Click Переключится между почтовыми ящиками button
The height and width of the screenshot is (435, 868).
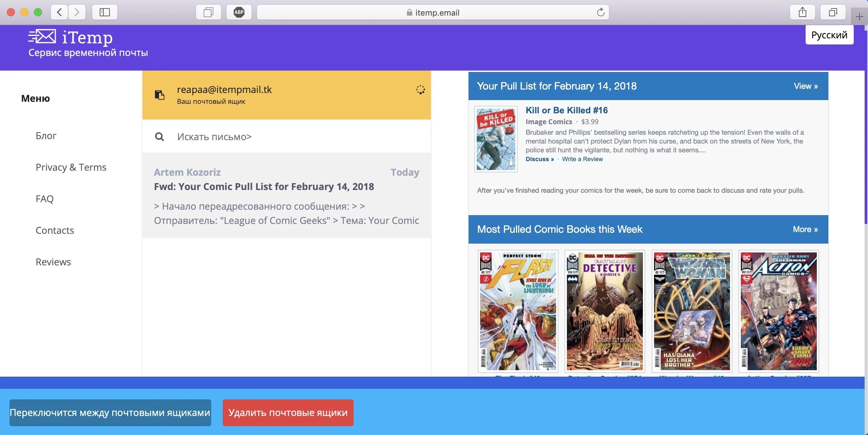pyautogui.click(x=110, y=412)
